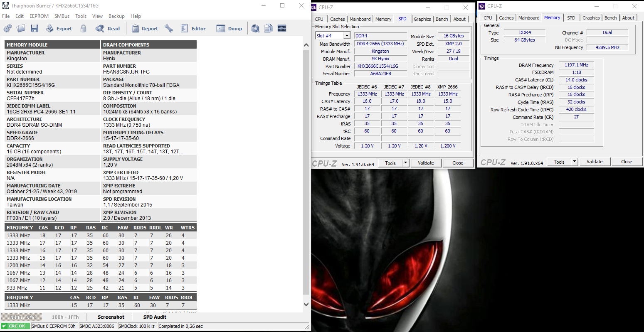The height and width of the screenshot is (332, 644).
Task: Click the SPD Audit button
Action: click(x=155, y=317)
